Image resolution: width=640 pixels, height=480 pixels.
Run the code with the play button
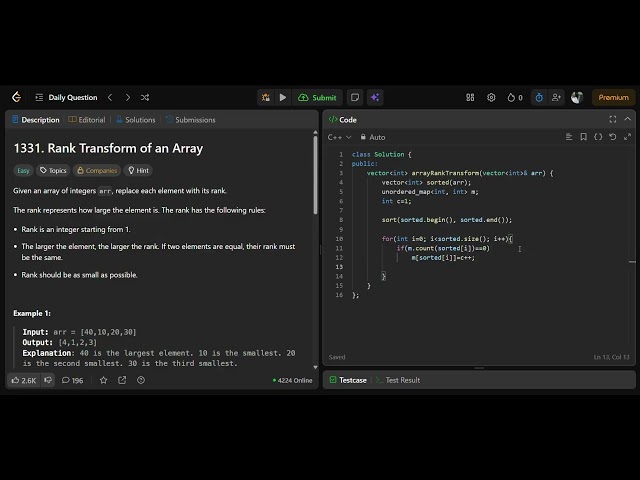click(x=283, y=97)
